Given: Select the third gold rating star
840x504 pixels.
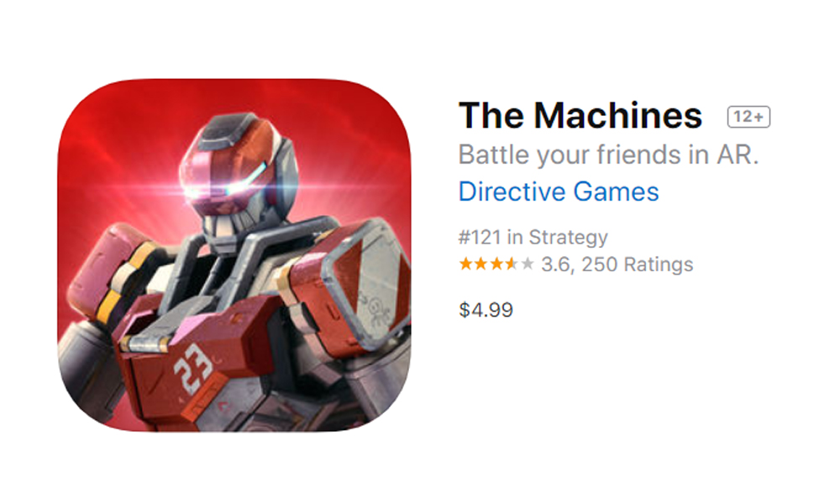Looking at the screenshot, I should coord(497,264).
